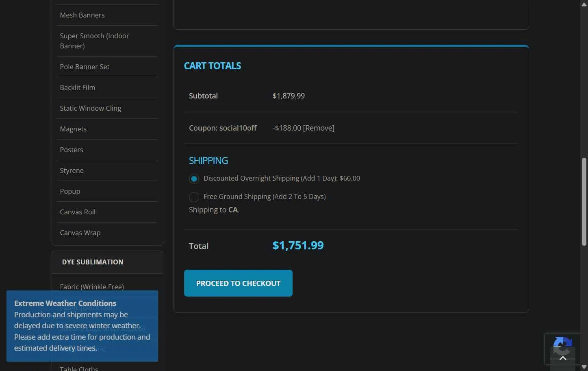Go to the Styrene category
This screenshot has width=588, height=371.
coord(72,170)
